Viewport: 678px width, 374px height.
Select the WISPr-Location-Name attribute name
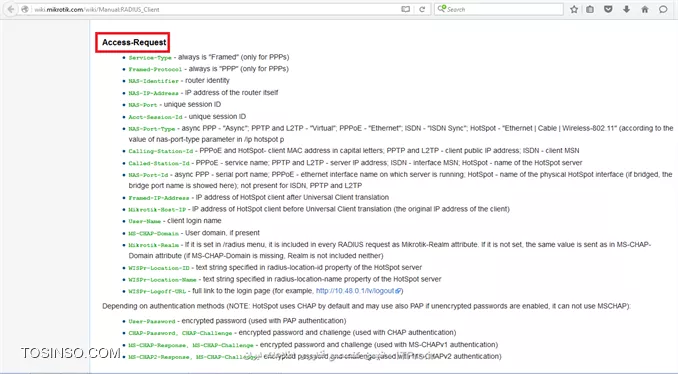[162, 280]
